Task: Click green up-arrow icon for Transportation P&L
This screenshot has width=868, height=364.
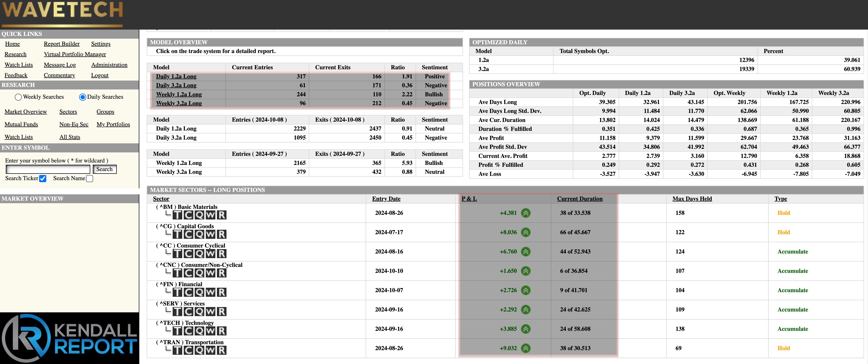Action: pos(526,348)
